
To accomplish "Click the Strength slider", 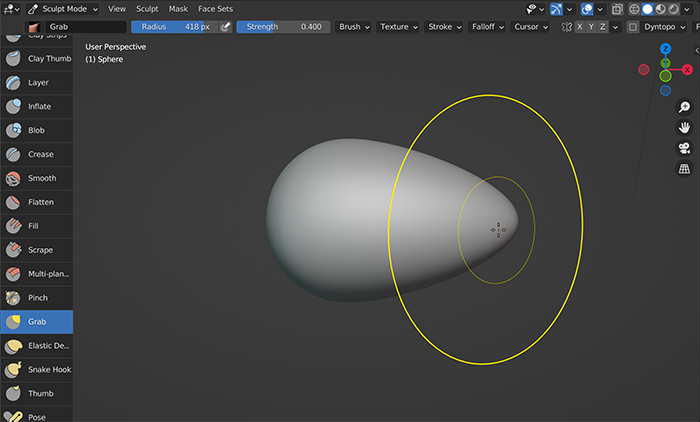I will click(282, 27).
